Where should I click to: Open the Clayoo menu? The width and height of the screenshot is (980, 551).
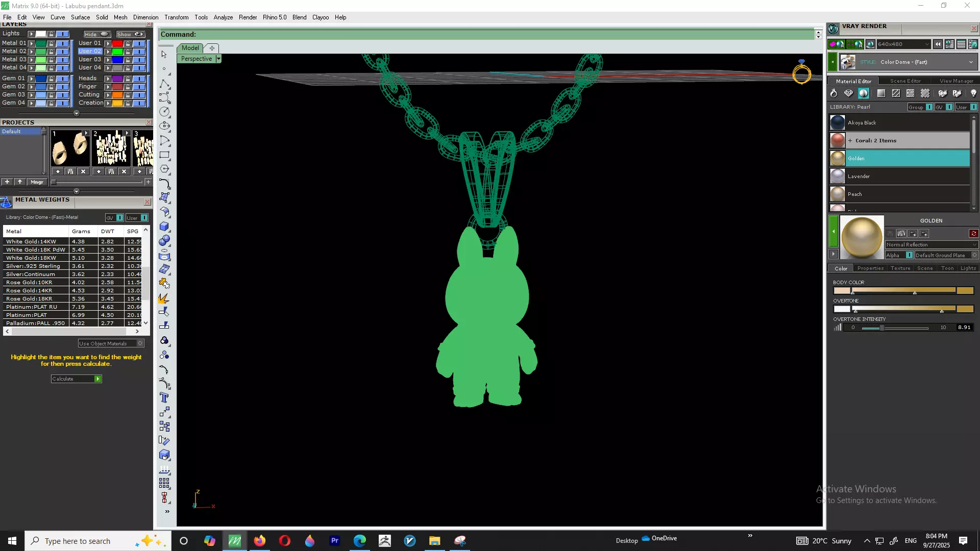pos(320,17)
